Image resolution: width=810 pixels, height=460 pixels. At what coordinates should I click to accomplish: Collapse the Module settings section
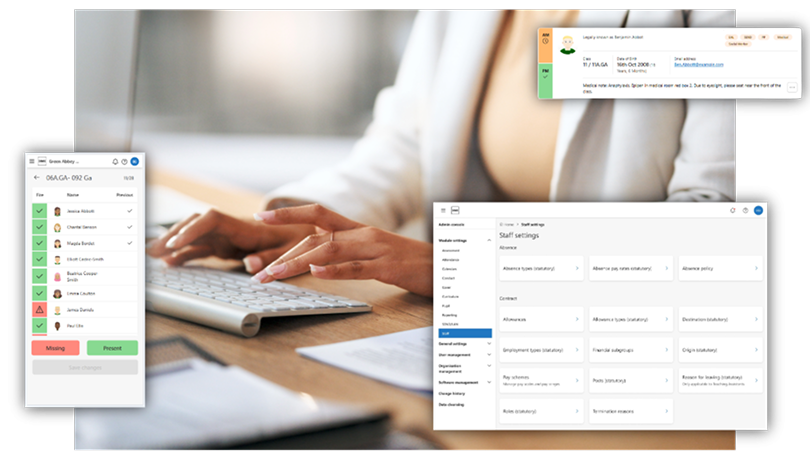coord(489,241)
